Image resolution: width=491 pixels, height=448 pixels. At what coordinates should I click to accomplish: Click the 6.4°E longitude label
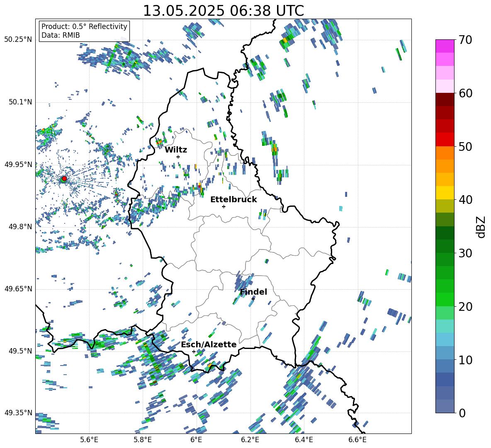point(304,440)
